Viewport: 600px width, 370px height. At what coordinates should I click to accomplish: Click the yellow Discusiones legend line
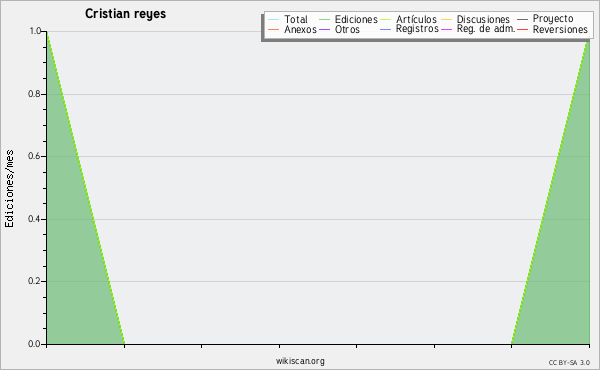[x=447, y=20]
